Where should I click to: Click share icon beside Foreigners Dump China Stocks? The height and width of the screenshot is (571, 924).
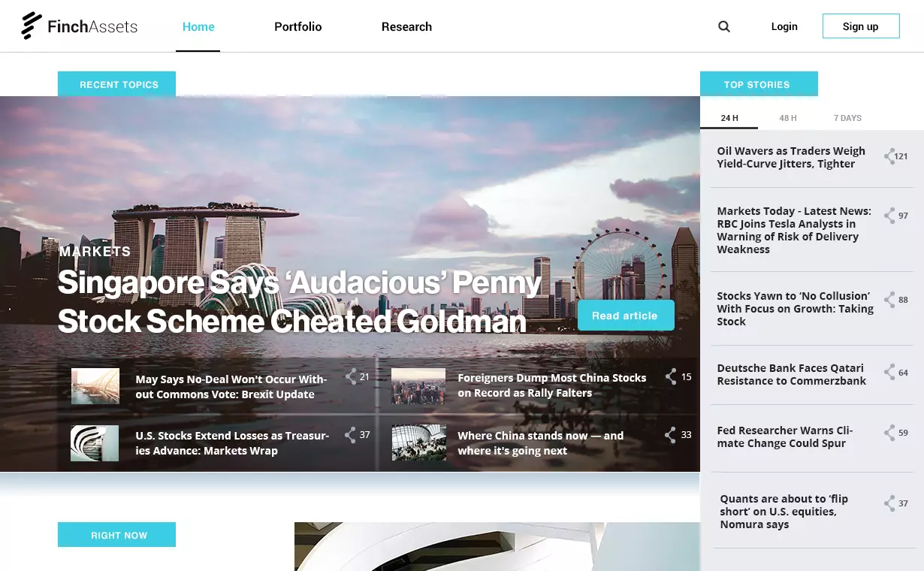pos(671,376)
